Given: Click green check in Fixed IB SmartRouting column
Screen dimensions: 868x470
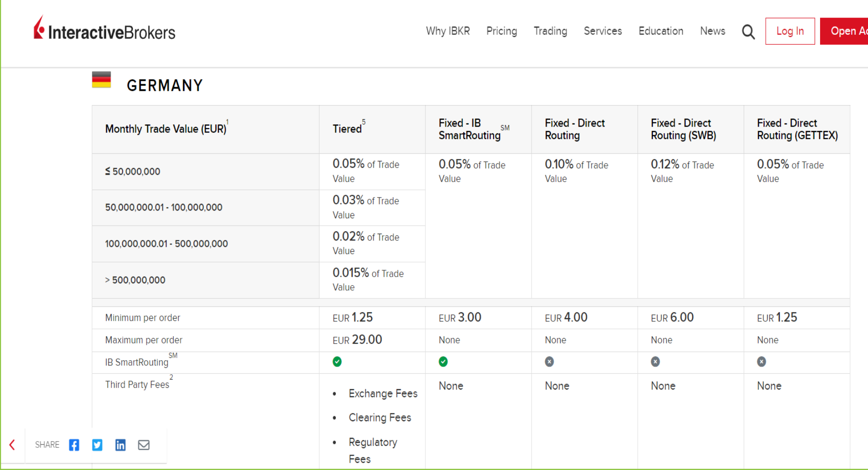Looking at the screenshot, I should (x=443, y=362).
